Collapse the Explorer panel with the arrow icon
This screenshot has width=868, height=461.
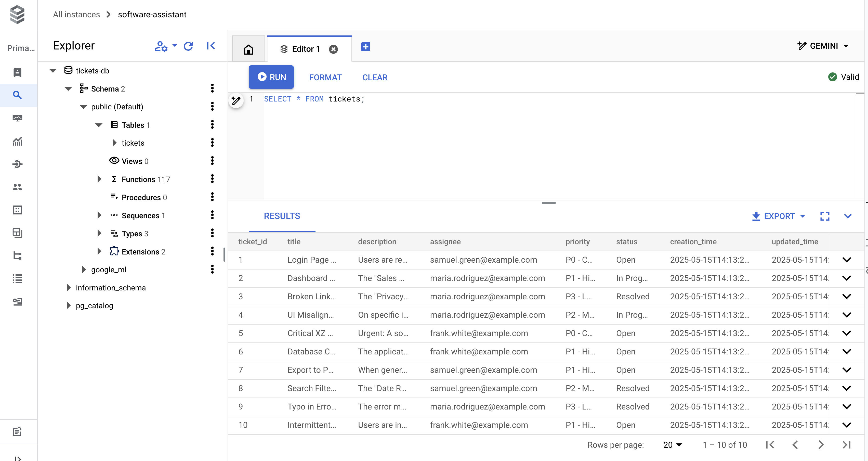point(211,46)
